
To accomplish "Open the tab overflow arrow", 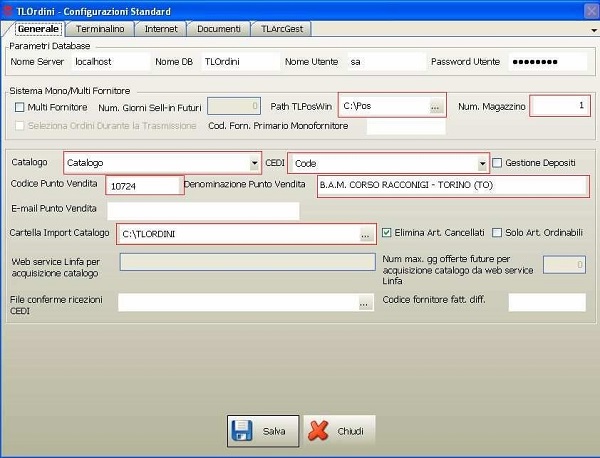I will pos(594,31).
